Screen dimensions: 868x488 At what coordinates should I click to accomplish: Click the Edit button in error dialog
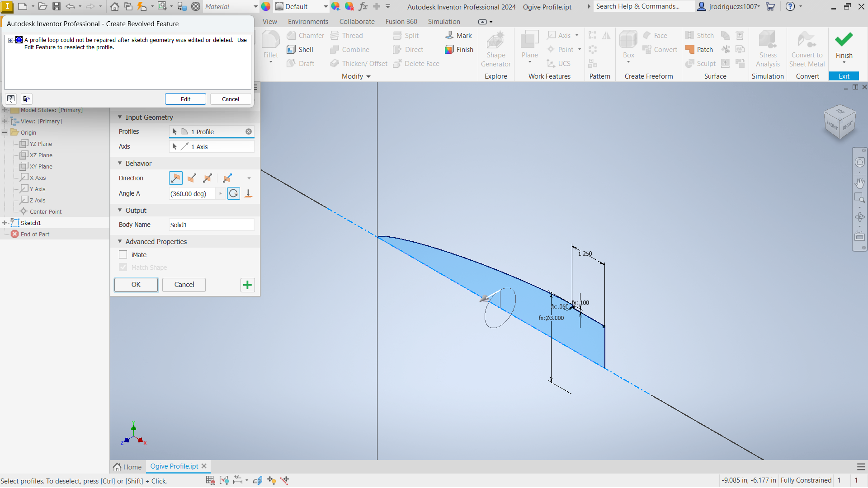[x=185, y=99]
